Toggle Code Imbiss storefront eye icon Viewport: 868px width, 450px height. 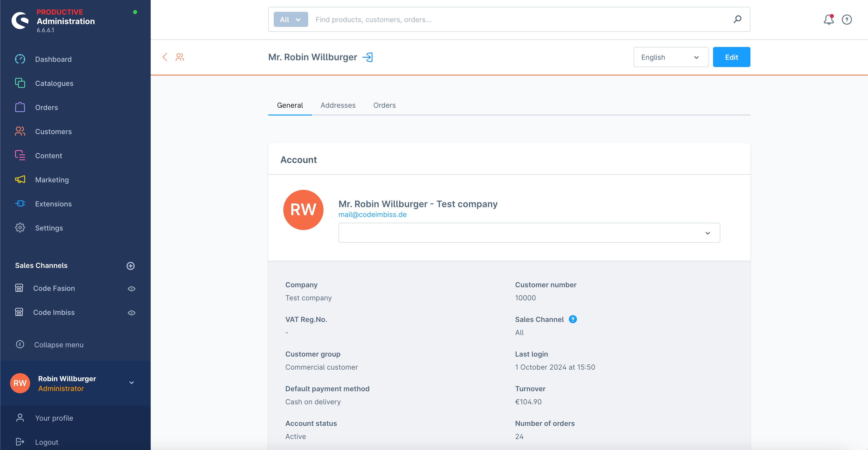point(131,313)
